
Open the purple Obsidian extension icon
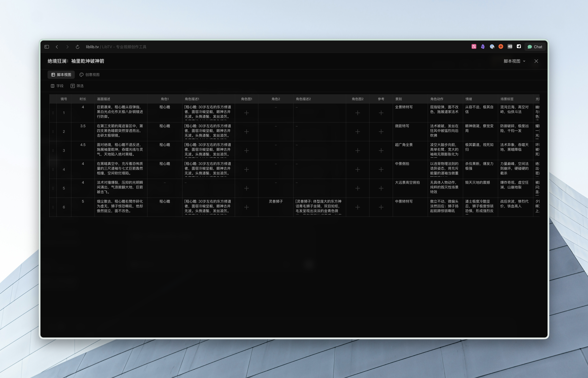coord(483,47)
